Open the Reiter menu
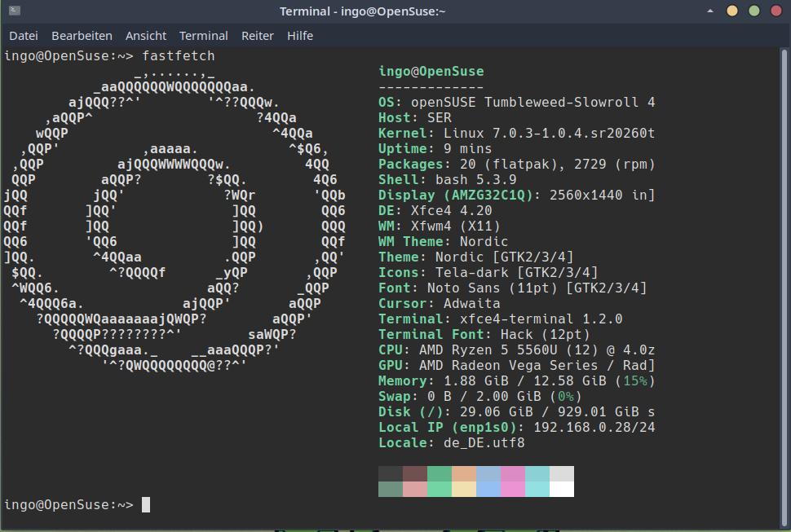This screenshot has height=532, width=791. 257,36
